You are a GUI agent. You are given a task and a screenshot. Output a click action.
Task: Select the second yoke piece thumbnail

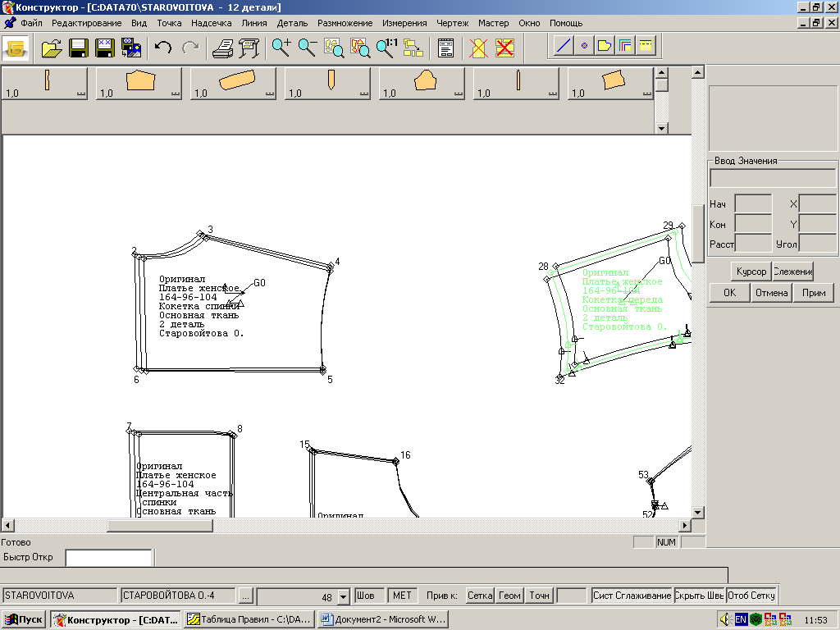coord(139,84)
